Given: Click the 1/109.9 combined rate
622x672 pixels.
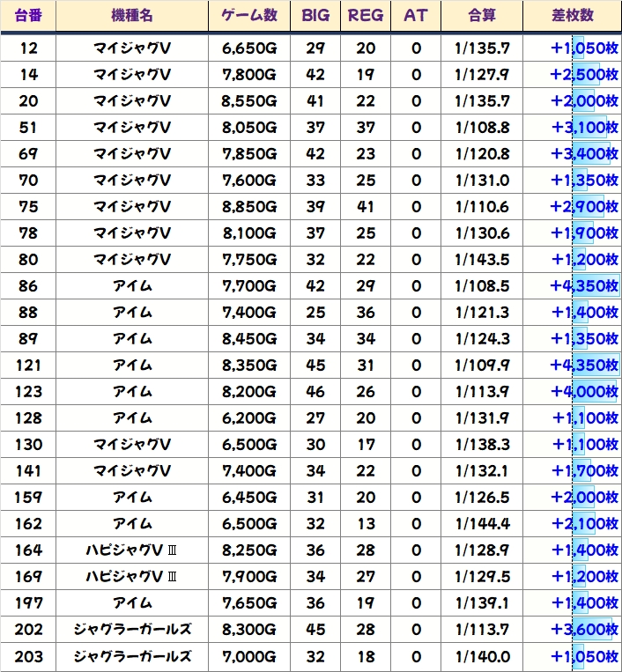Looking at the screenshot, I should coord(482,366).
